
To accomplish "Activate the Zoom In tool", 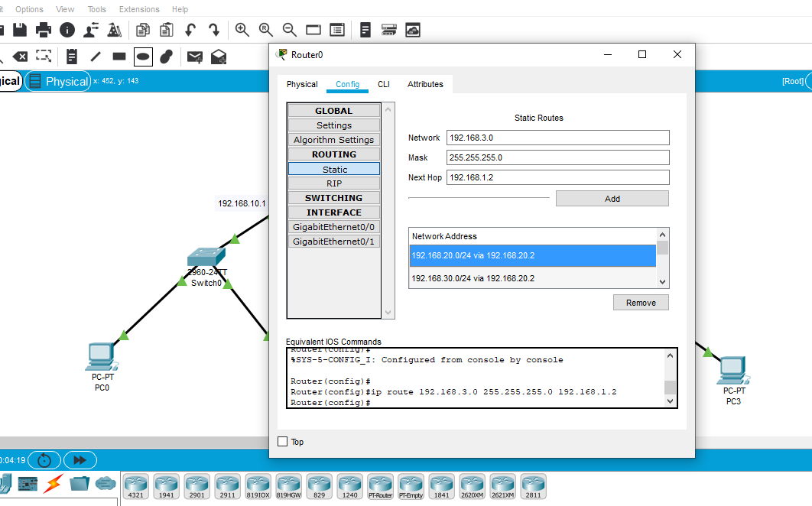I will 242,30.
